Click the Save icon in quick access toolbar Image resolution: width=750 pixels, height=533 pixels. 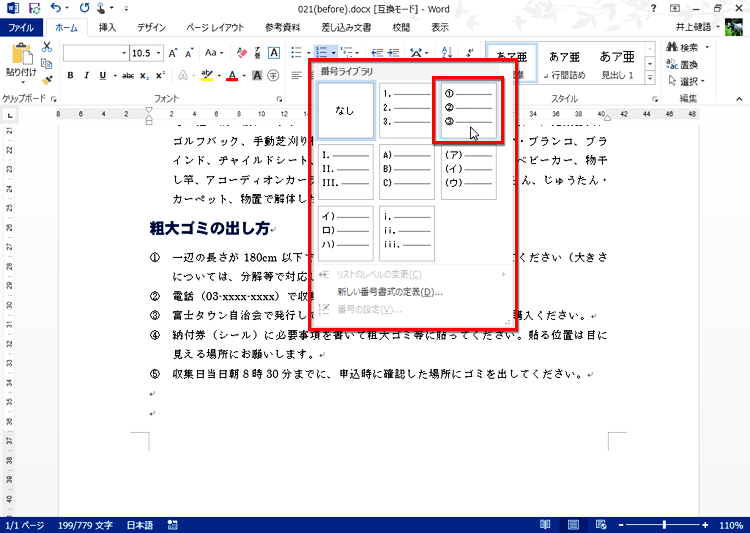tap(34, 8)
